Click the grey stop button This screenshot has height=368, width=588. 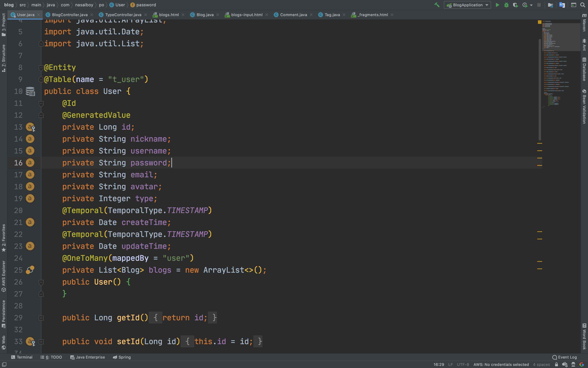pos(539,5)
